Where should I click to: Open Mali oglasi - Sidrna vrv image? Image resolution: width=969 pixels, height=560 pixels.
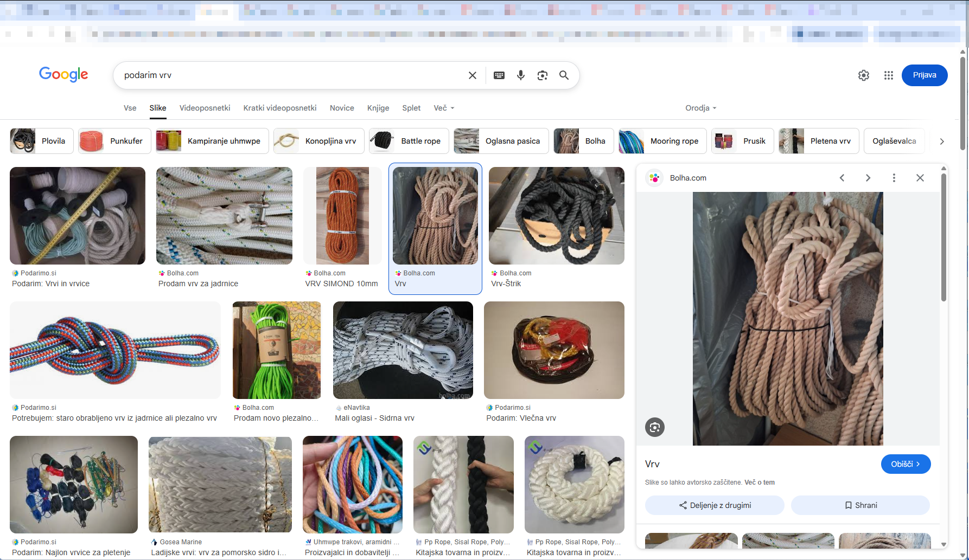403,350
